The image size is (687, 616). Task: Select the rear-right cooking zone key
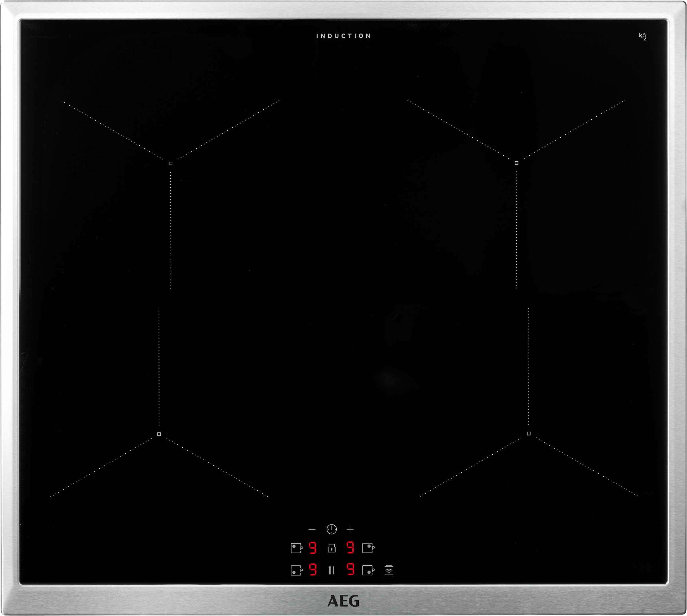[368, 548]
